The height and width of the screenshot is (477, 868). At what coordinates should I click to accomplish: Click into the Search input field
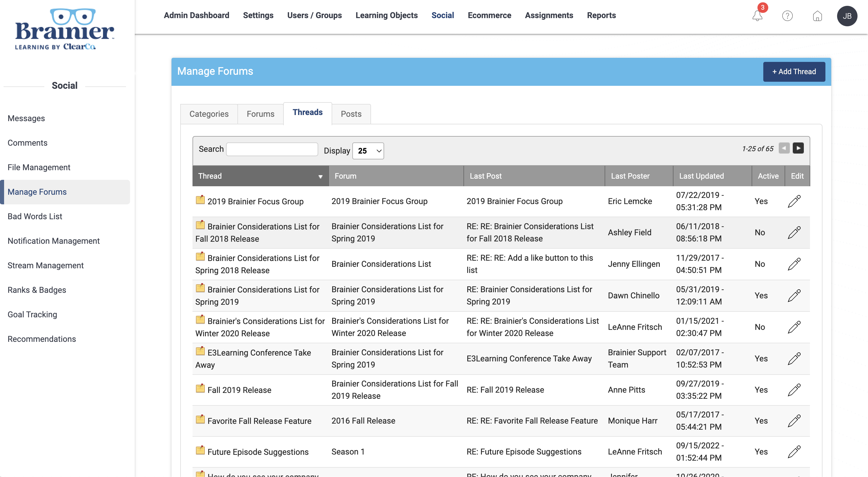(272, 149)
